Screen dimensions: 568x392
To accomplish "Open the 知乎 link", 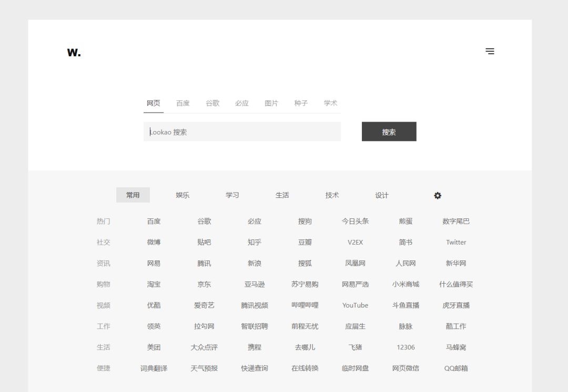I will pyautogui.click(x=255, y=242).
